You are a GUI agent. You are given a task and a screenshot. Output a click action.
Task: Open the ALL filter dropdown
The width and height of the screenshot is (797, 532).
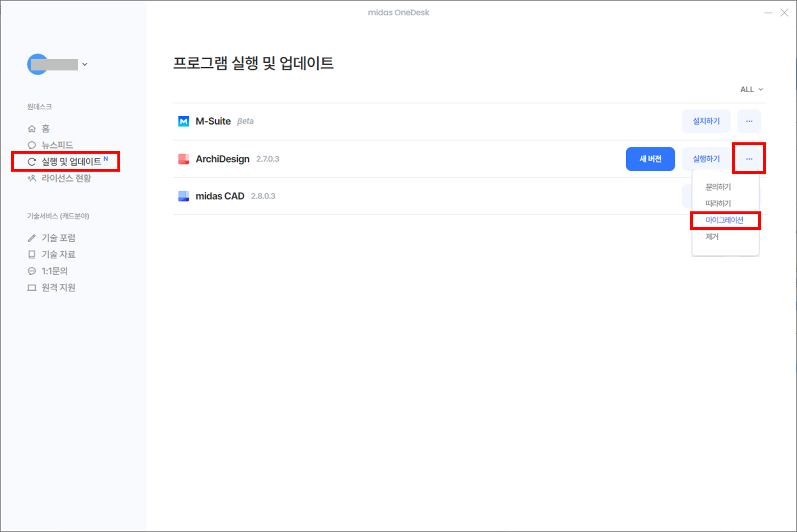(x=752, y=89)
